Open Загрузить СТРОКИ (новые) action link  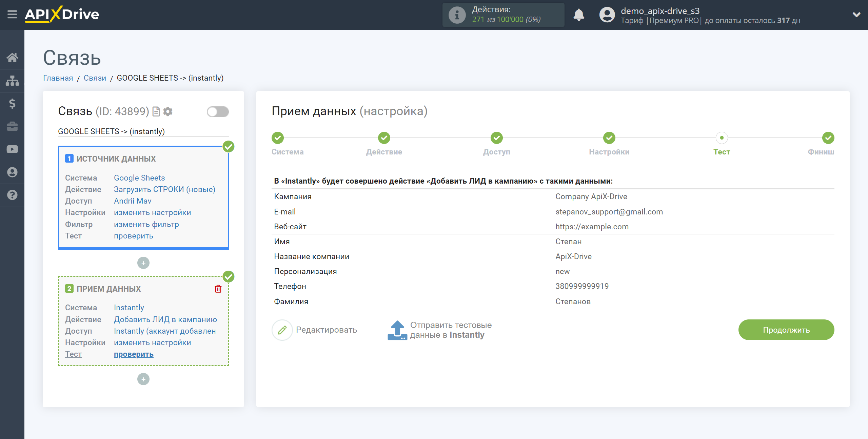pyautogui.click(x=164, y=189)
